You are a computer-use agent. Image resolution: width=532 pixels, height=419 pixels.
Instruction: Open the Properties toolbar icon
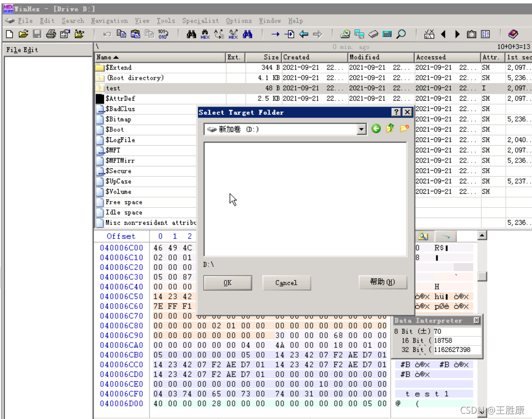pos(65,34)
